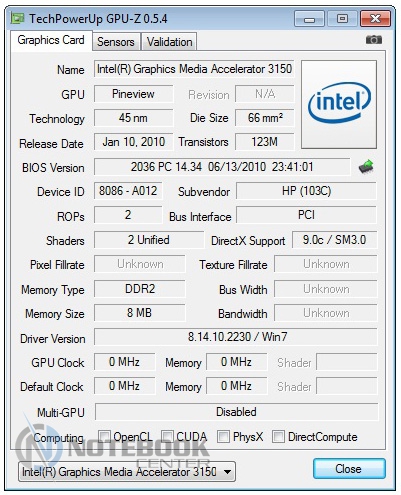The height and width of the screenshot is (495, 401).
Task: Click the Technology field showing 45 nm
Action: [x=134, y=118]
